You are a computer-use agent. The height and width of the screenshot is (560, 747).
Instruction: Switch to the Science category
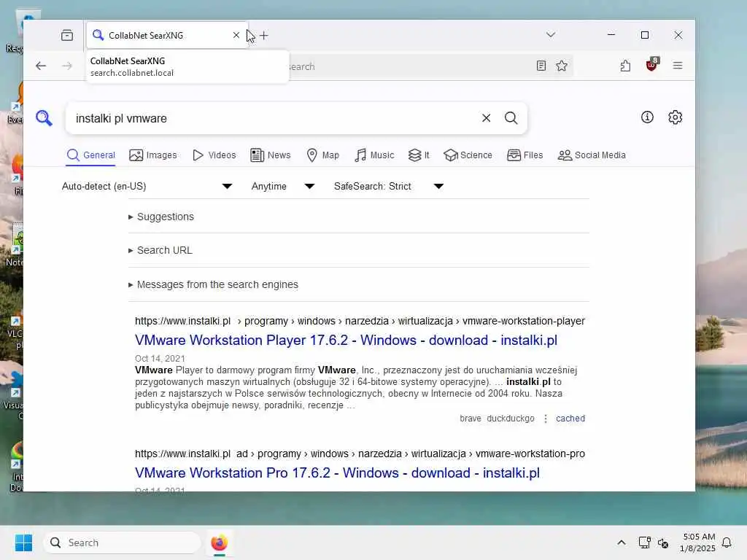[x=468, y=155]
